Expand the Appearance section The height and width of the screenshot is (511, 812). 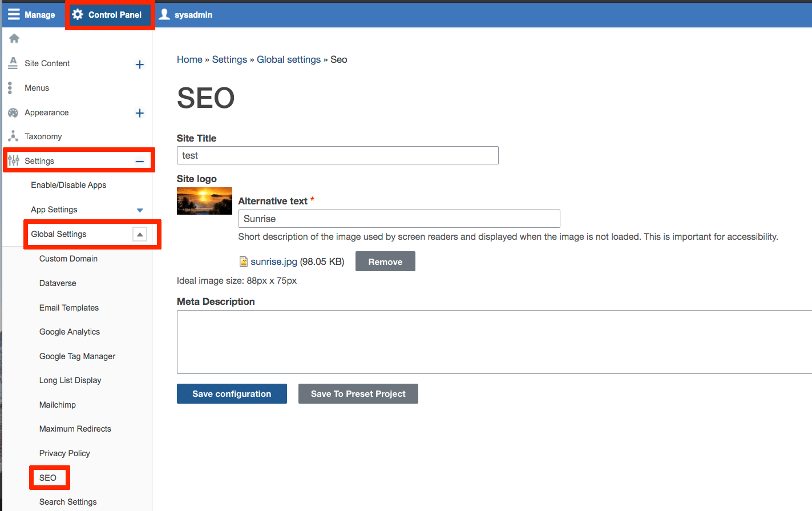tap(140, 113)
